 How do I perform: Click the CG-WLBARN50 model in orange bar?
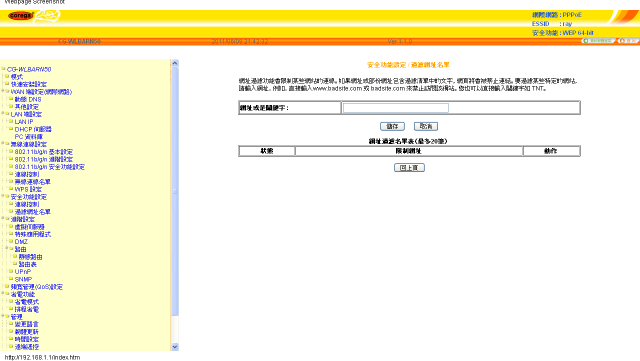click(x=80, y=42)
